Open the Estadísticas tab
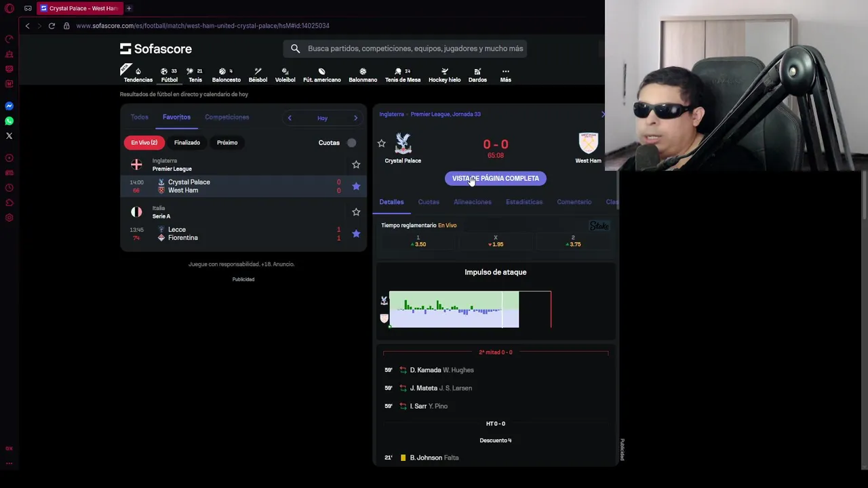 tap(524, 202)
